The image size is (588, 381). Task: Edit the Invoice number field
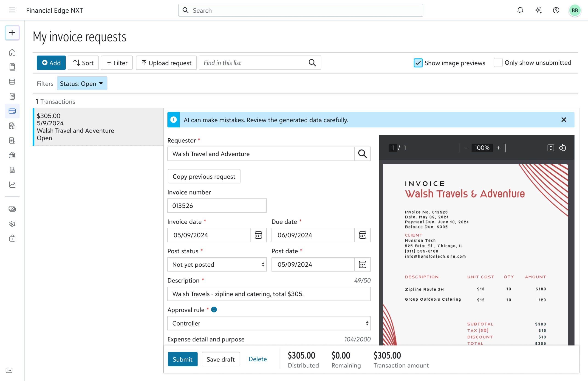pos(217,206)
